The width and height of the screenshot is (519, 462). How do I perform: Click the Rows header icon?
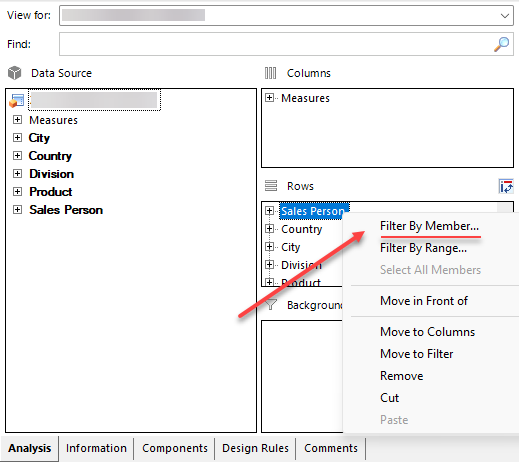271,186
